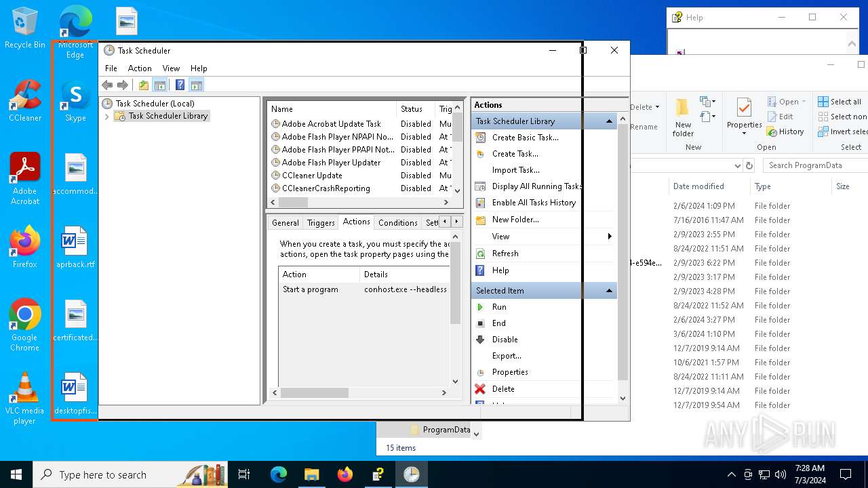
Task: Click the New folder icon in Explorer ribbon
Action: point(682,107)
